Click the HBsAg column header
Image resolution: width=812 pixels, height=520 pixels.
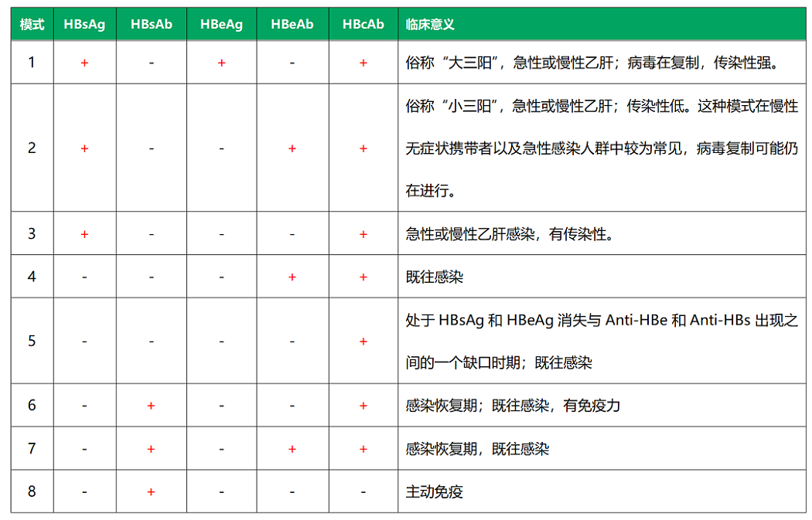(84, 24)
